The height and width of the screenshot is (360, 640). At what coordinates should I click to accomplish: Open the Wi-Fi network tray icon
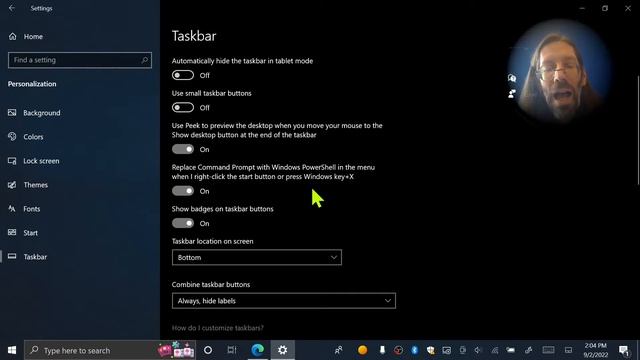click(x=495, y=350)
